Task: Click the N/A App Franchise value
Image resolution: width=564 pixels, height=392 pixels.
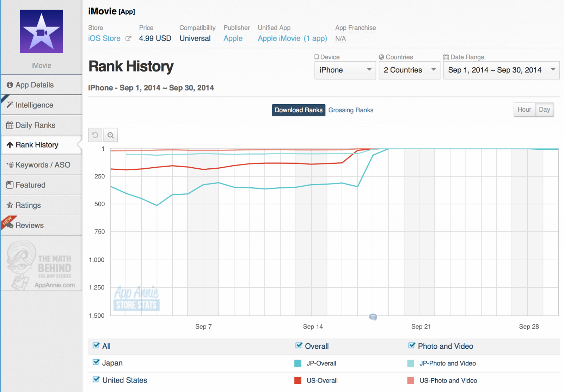Action: point(341,39)
